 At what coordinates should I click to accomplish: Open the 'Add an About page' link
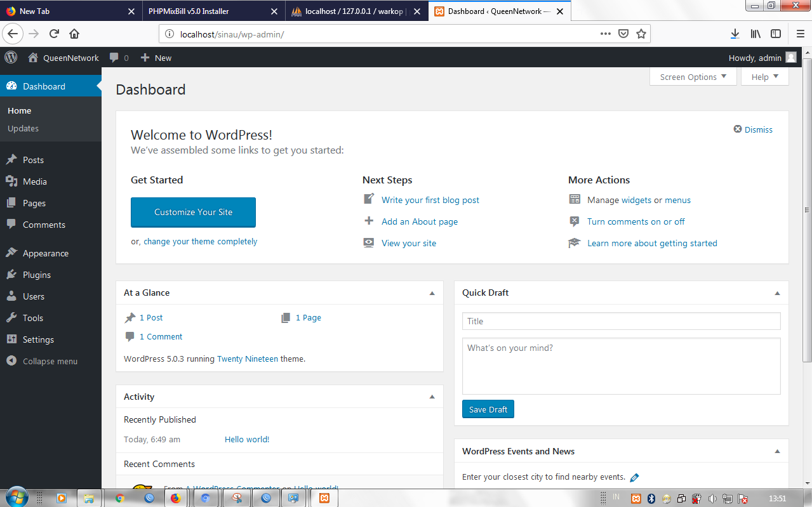pyautogui.click(x=420, y=221)
